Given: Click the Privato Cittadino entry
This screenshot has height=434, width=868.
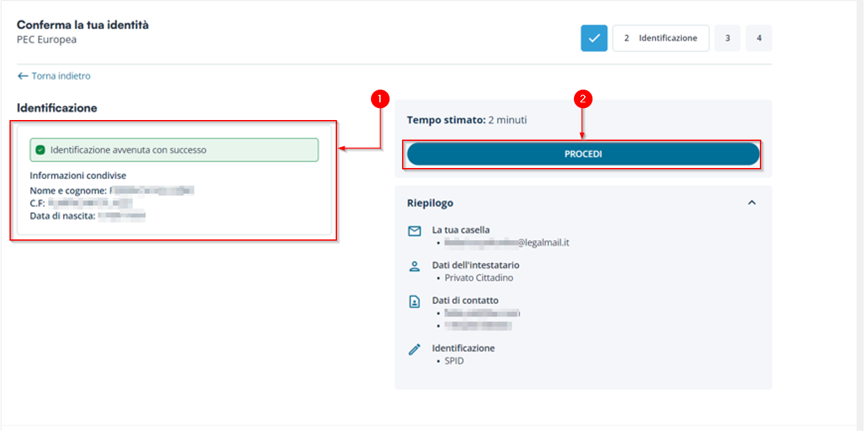Looking at the screenshot, I should pos(479,277).
